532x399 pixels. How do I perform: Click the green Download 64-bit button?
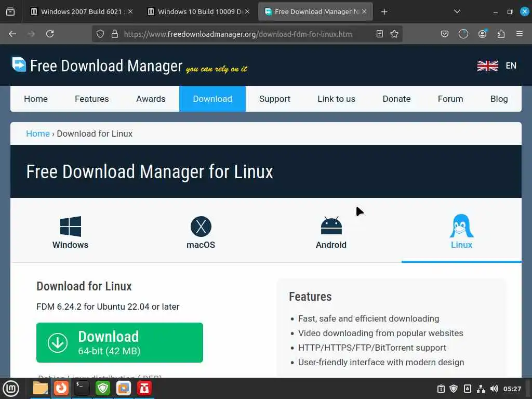(119, 342)
